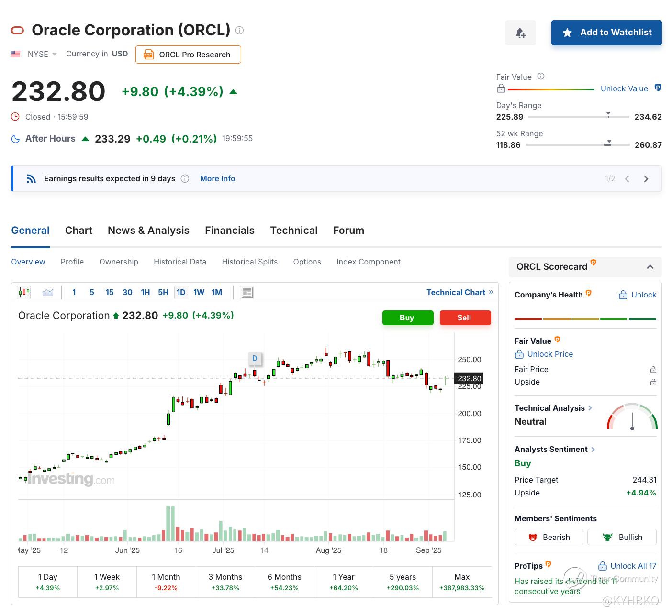The image size is (672, 616).
Task: Open the Financials tab
Action: point(229,231)
